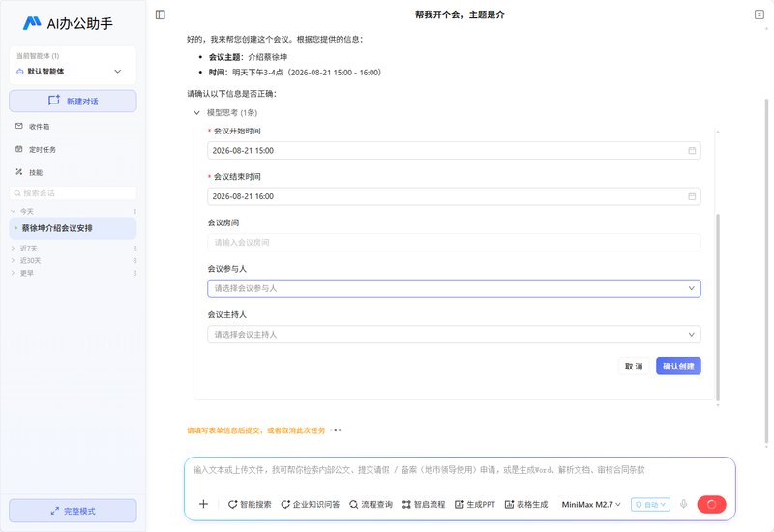This screenshot has height=532, width=774.
Task: Collapse the sidebar with the panel icon
Action: coord(161,15)
